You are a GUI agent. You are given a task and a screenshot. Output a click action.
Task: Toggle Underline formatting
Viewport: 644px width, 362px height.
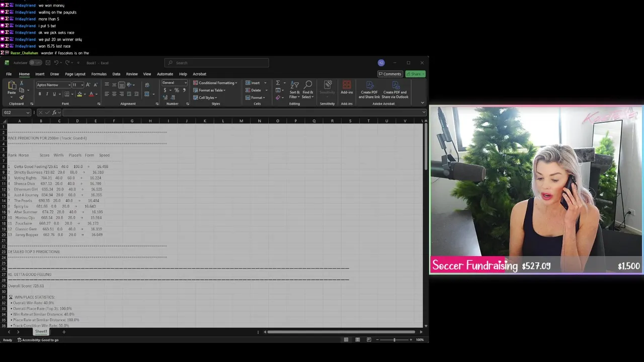tap(54, 94)
